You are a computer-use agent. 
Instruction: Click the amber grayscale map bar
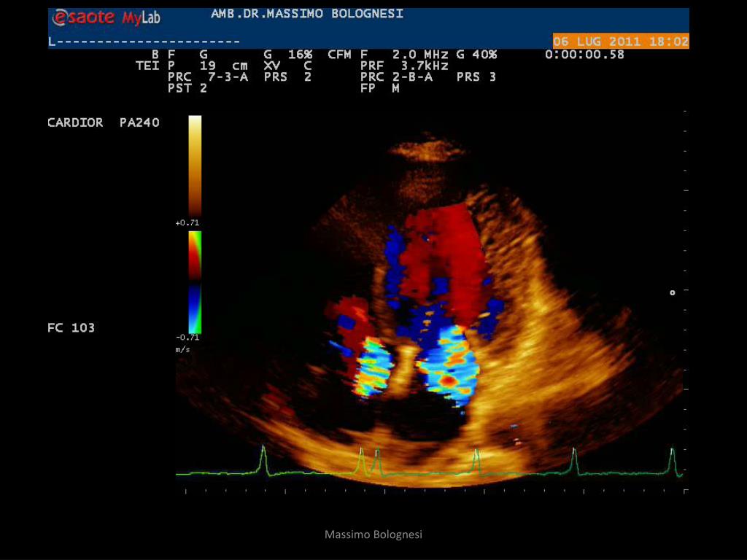coord(195,166)
